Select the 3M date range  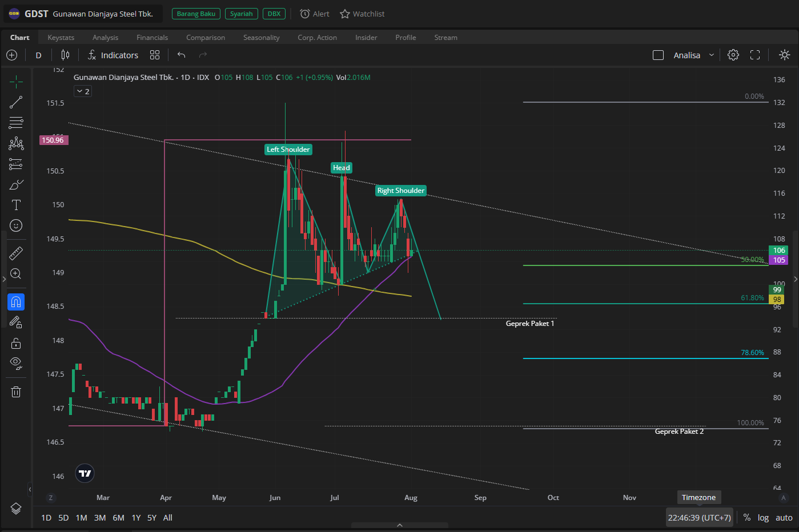click(100, 518)
